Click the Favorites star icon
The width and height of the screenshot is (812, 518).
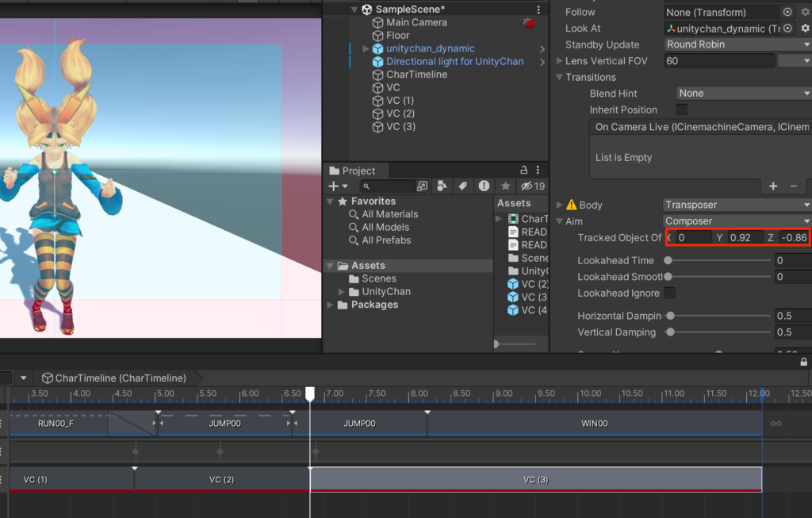(x=343, y=201)
